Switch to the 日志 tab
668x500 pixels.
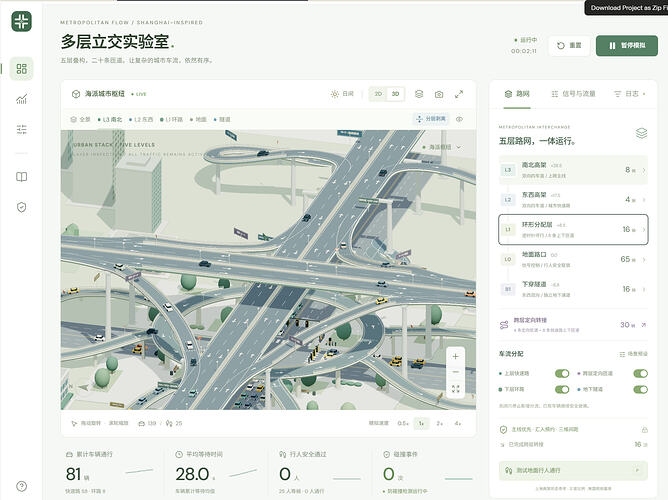tap(630, 94)
